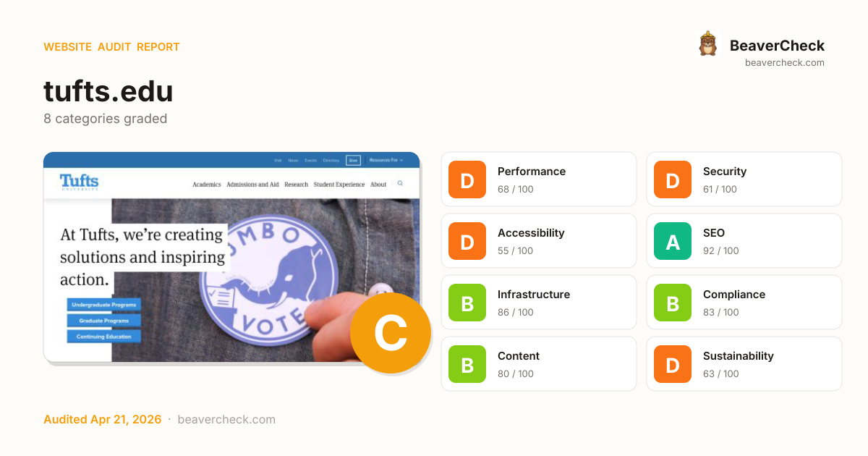The image size is (868, 456).
Task: Open the Admissions and Aid menu item
Action: click(252, 185)
